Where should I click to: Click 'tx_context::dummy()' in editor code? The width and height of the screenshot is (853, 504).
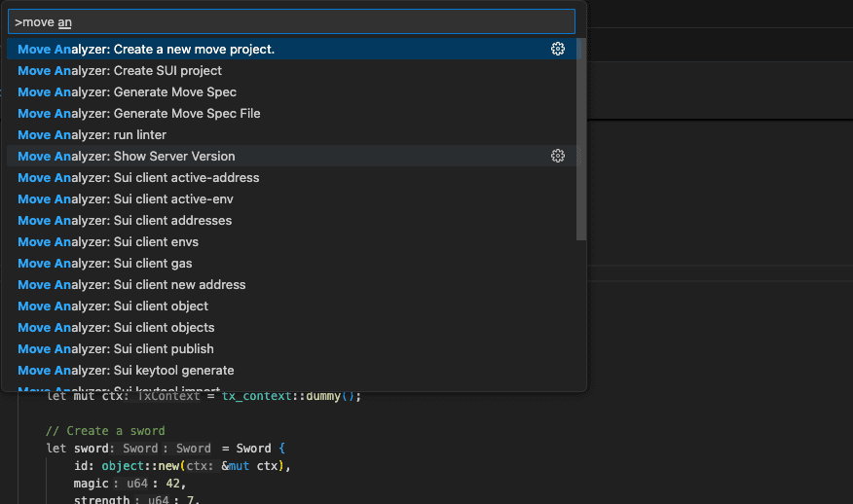coord(288,396)
